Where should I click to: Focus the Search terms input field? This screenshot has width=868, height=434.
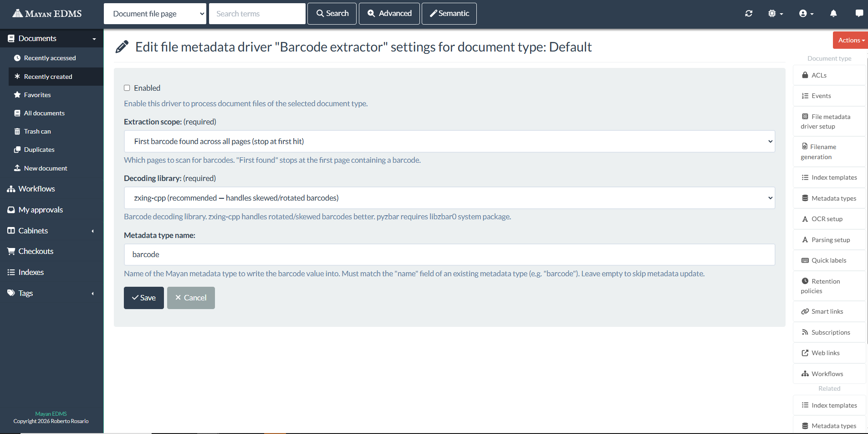[x=257, y=14]
